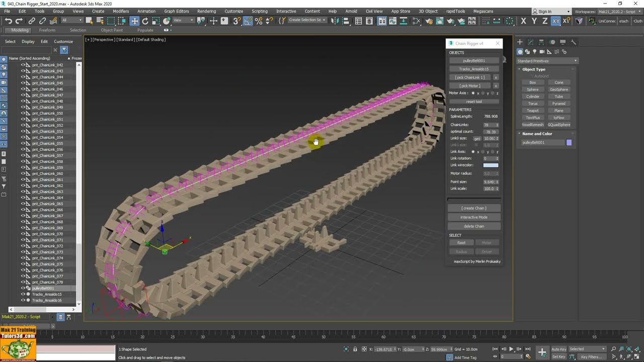Open the selection filter All dropdown
This screenshot has height=362, width=644.
tap(72, 20)
